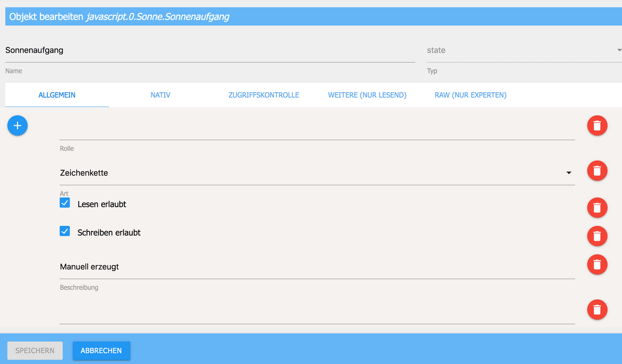The width and height of the screenshot is (622, 364).
Task: Click into the empty Rolle input field
Action: tap(317, 128)
